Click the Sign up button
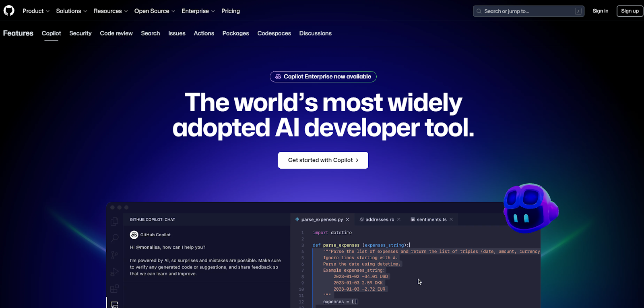This screenshot has height=308, width=644. 630,11
